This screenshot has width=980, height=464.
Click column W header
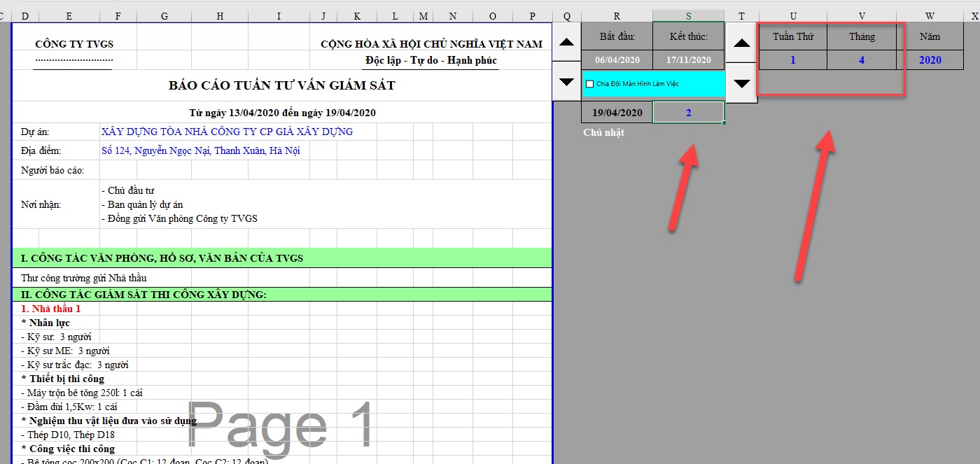point(930,15)
